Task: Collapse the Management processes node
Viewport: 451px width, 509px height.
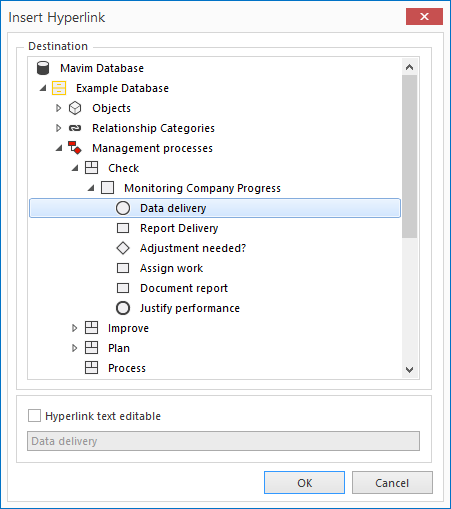Action: tap(59, 149)
